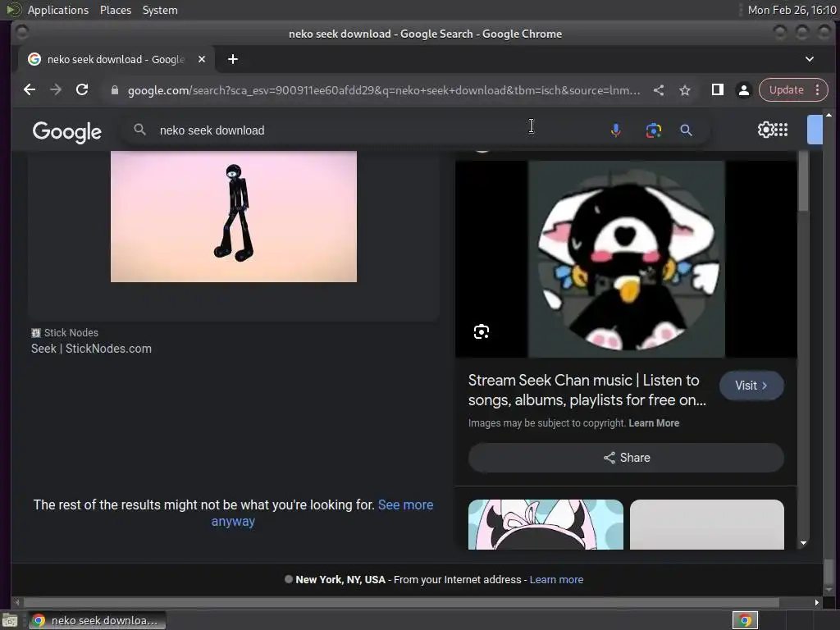840x630 pixels.
Task: Search inside image with Lens overlay icon
Action: [482, 331]
